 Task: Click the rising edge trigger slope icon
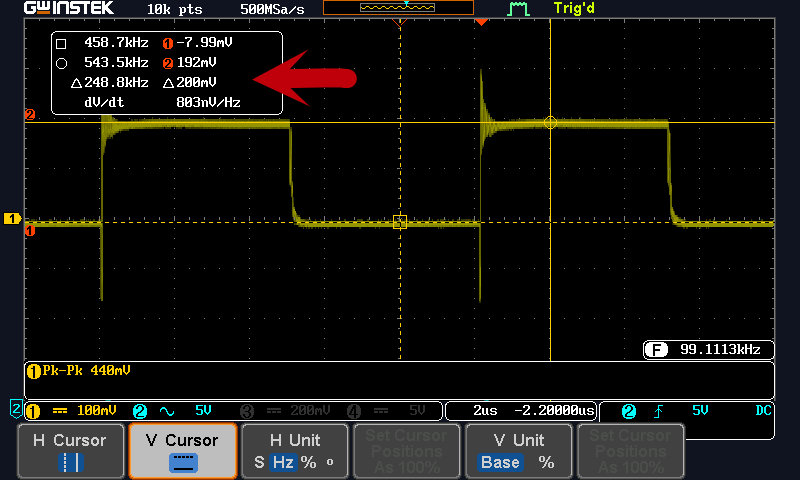pos(659,411)
